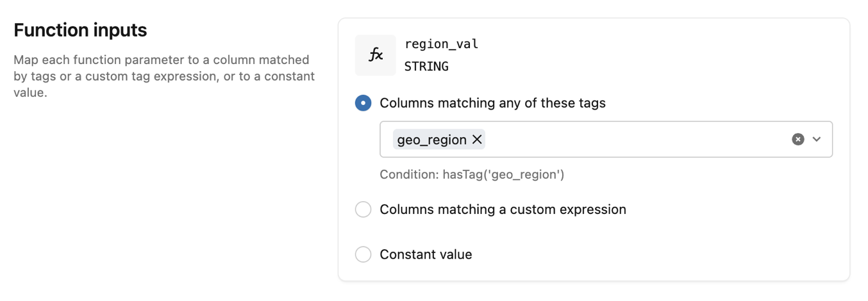Remove the geo_region tag with its X
The width and height of the screenshot is (868, 301).
click(x=477, y=140)
